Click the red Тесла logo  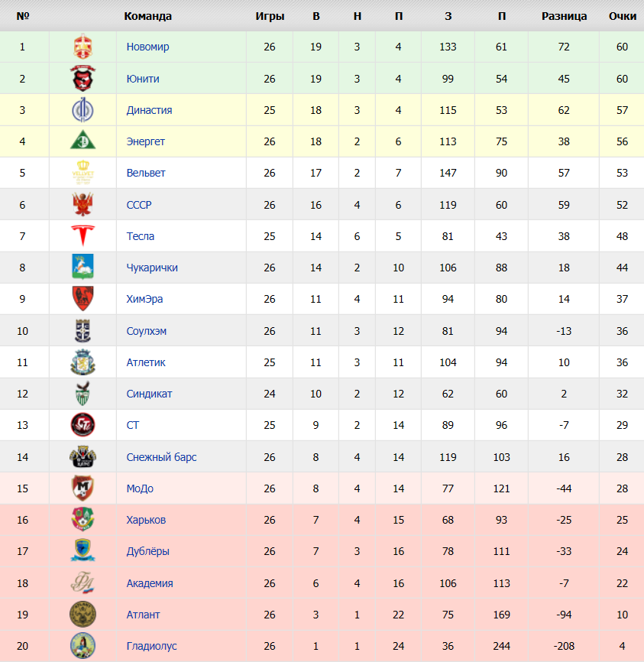click(x=83, y=235)
